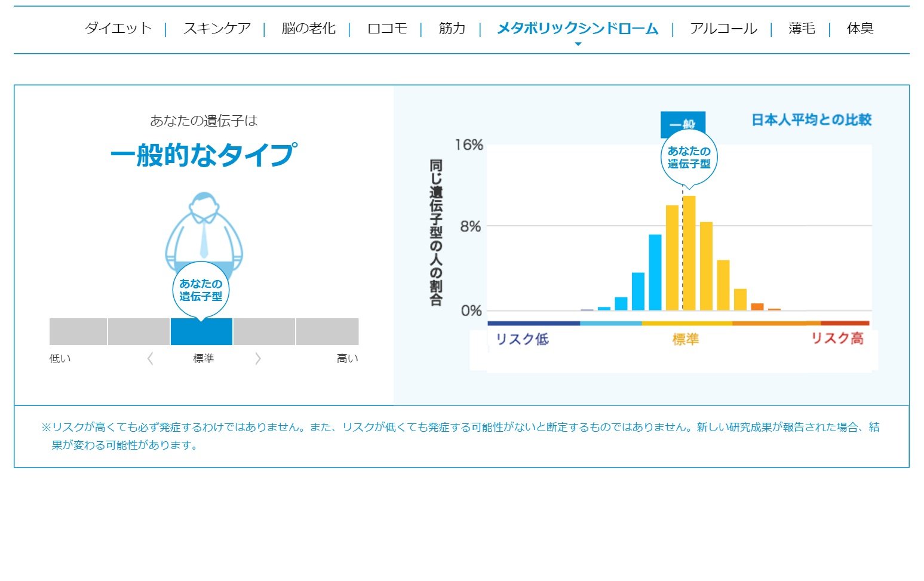Switch to the ダイエット tab
Viewport: 924px width, 581px height.
point(118,28)
